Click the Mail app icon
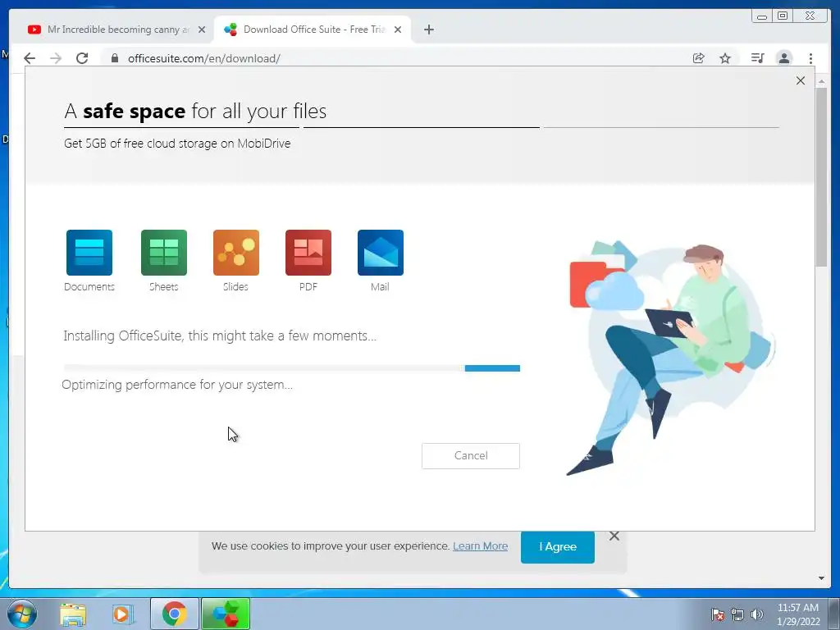The width and height of the screenshot is (840, 630). 381,253
